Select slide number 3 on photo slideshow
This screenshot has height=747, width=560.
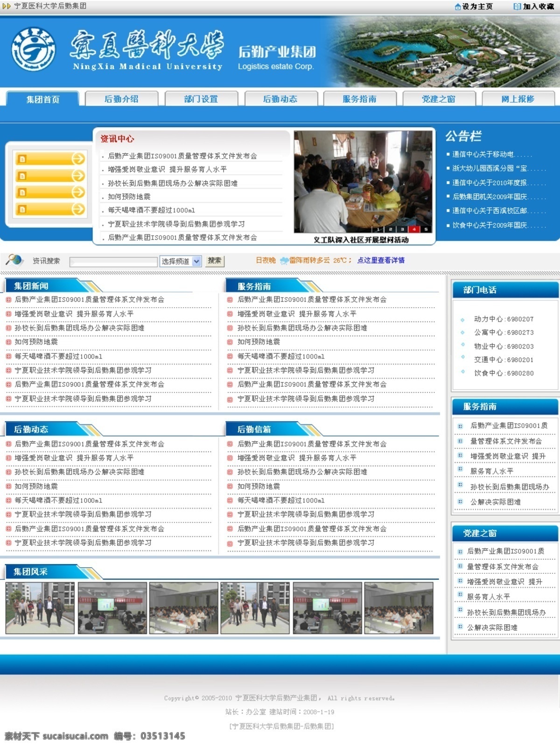point(402,229)
